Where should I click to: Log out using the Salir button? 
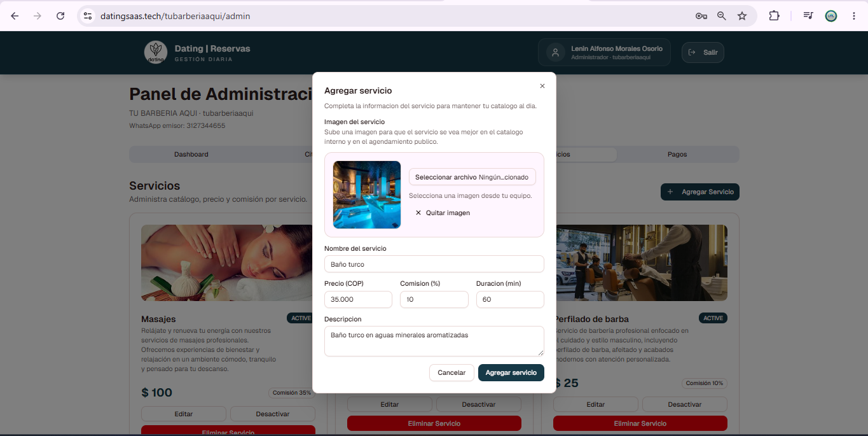click(703, 52)
